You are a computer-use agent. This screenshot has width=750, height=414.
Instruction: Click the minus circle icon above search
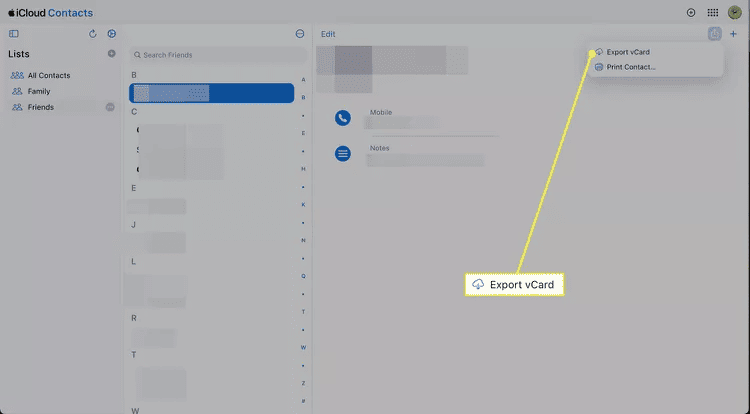click(x=300, y=33)
